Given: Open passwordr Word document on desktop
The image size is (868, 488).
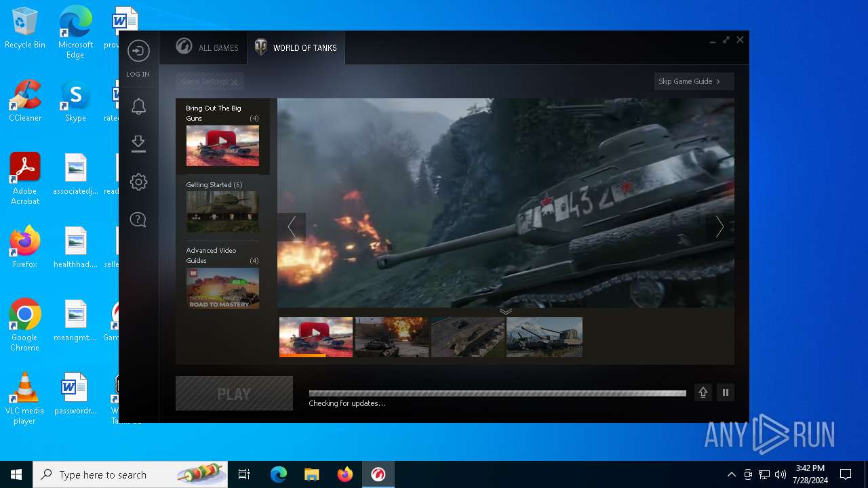Looking at the screenshot, I should 75,394.
